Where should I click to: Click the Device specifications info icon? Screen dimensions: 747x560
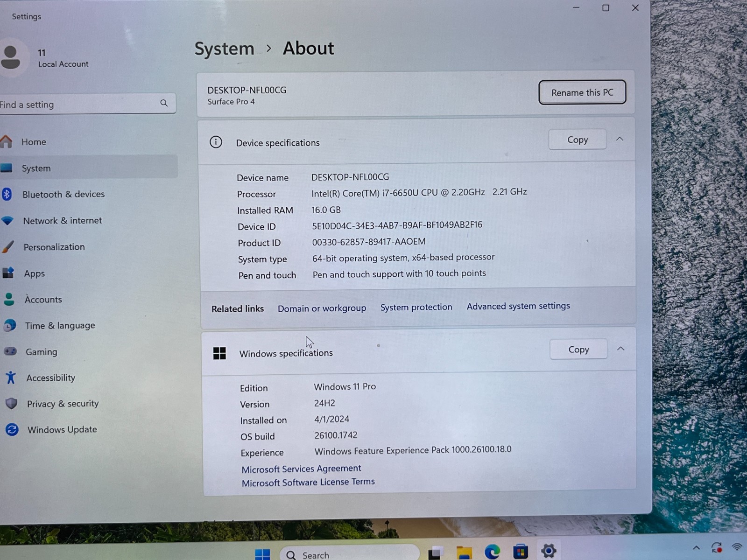[216, 142]
